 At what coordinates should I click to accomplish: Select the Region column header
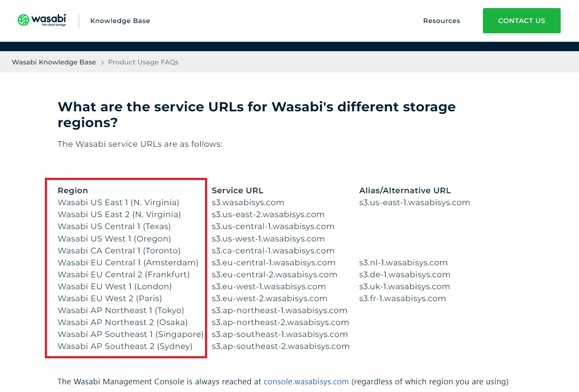(x=73, y=191)
